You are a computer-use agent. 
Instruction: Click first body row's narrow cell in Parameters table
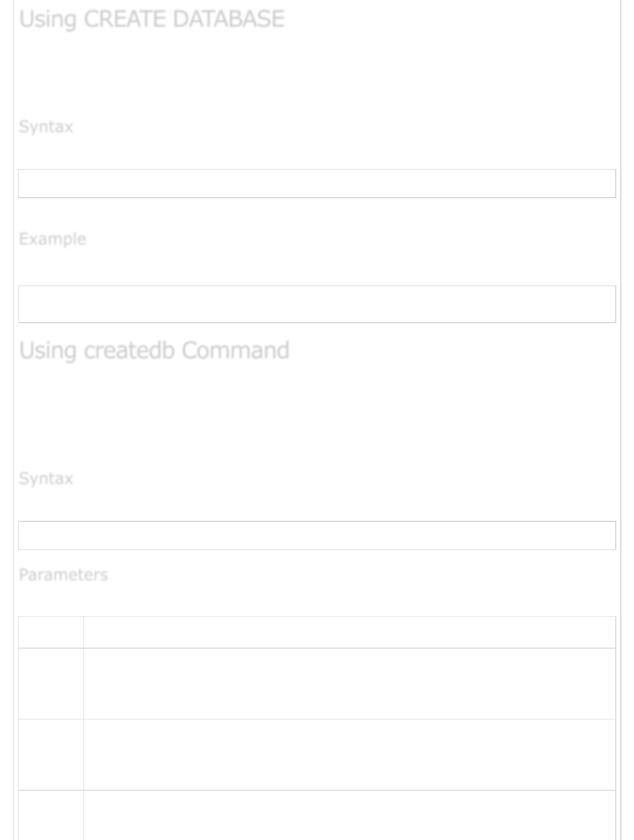51,684
